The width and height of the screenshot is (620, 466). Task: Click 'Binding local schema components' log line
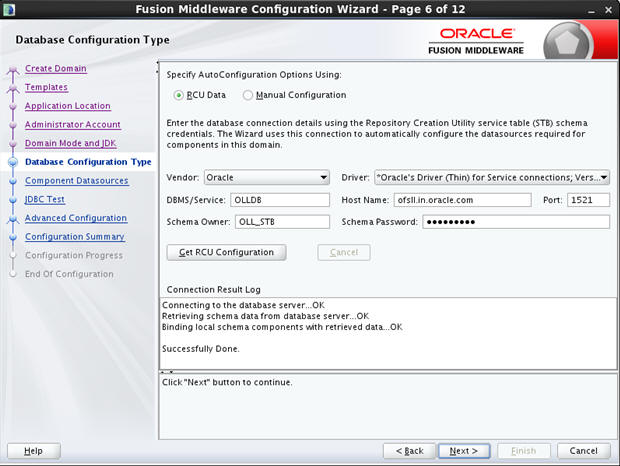coord(282,327)
